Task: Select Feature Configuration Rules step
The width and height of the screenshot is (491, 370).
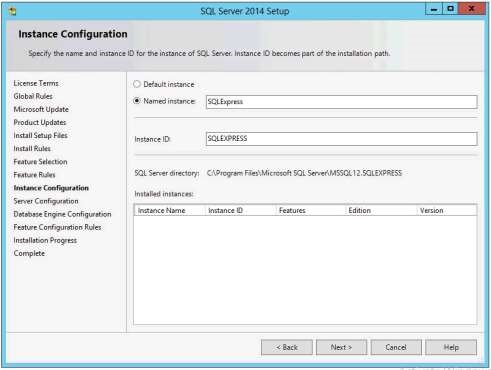Action: point(57,227)
